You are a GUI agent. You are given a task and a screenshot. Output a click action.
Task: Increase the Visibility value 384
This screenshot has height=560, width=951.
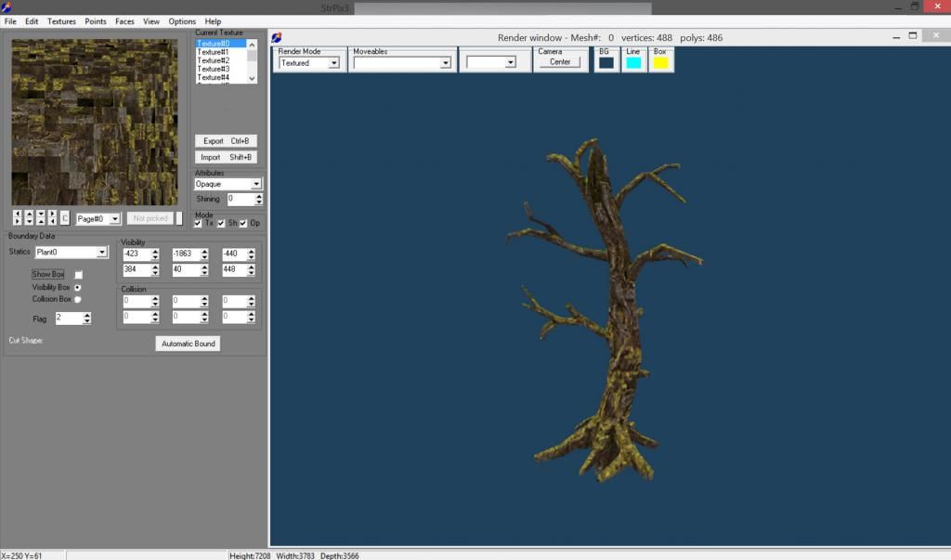155,267
